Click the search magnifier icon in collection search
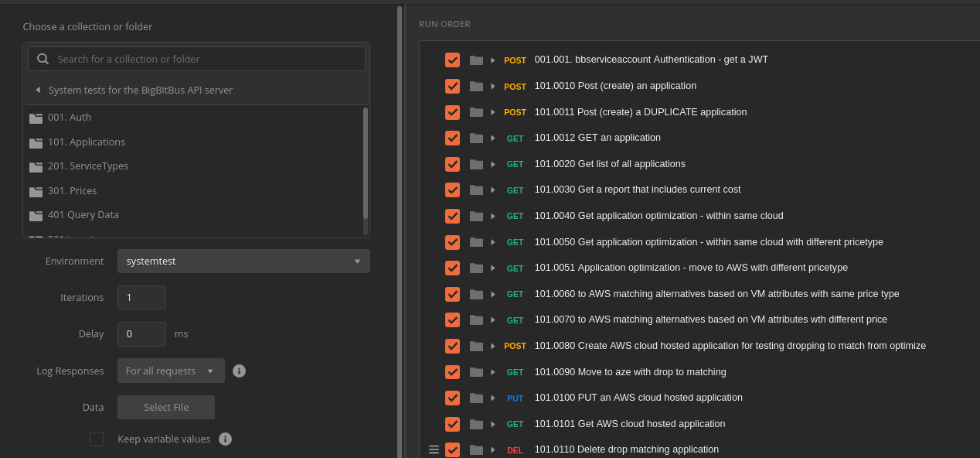Screen dimensions: 980x458 [43, 59]
